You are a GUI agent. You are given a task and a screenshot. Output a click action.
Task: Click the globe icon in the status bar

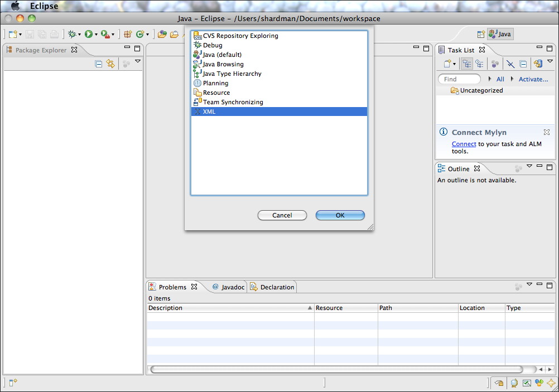click(x=514, y=383)
